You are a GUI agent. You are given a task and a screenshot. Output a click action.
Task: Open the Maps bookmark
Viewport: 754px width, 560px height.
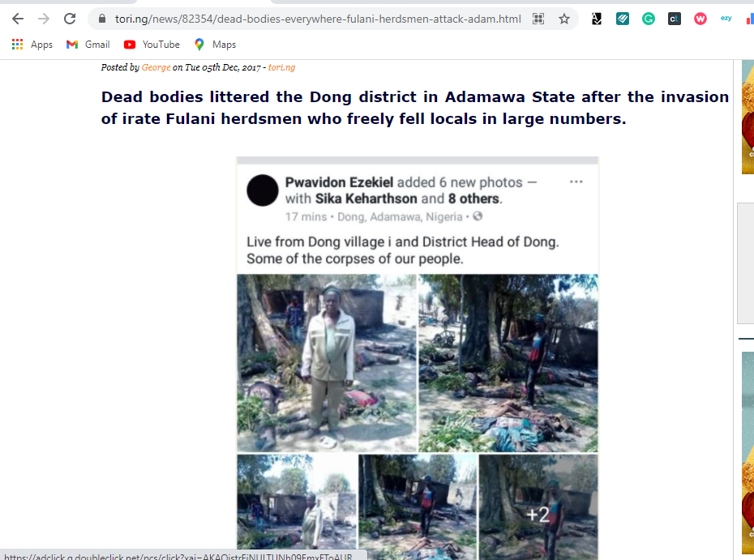point(215,45)
